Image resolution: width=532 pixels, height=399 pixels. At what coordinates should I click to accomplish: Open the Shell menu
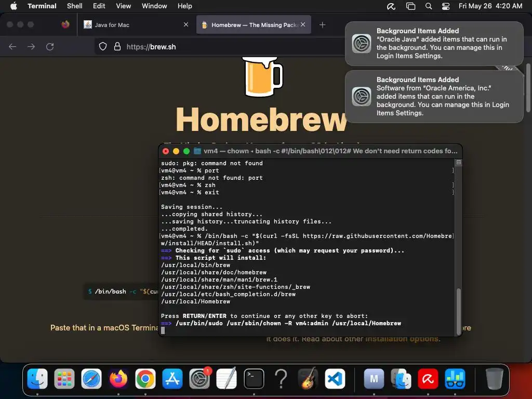click(74, 6)
